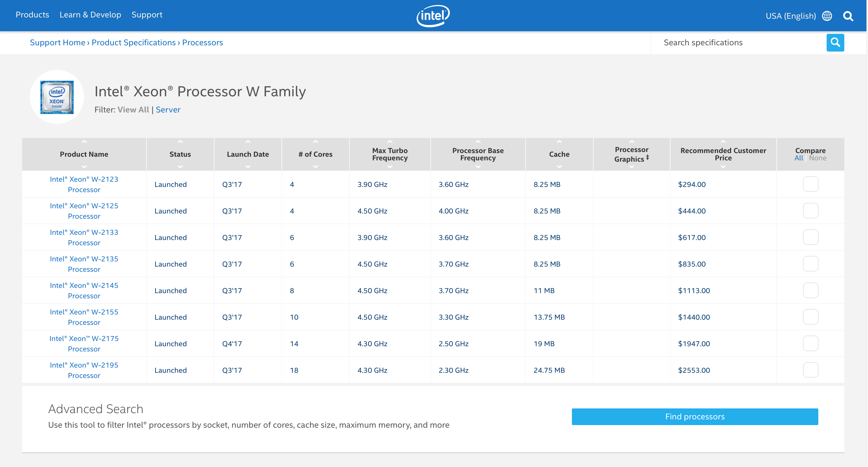Sort # of Cores ascending arrow

(x=315, y=142)
